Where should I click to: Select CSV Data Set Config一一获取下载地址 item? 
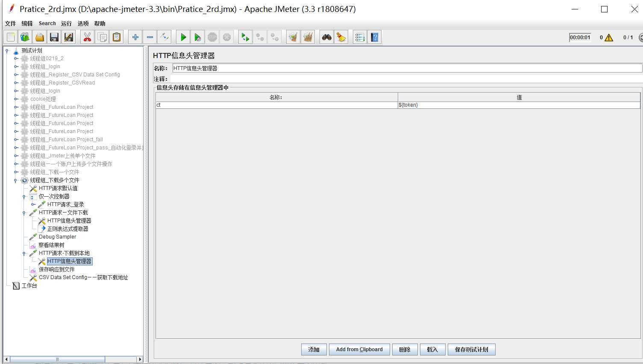tap(83, 277)
